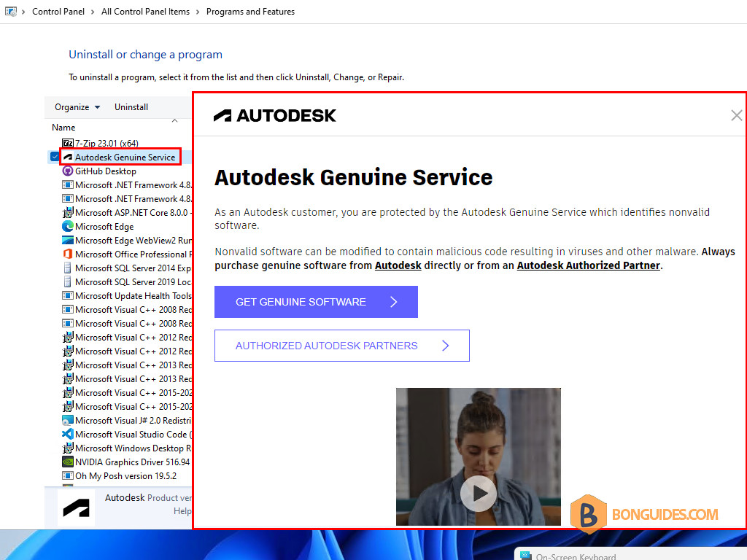Open the Autodesk Authorized Partner link
Image resolution: width=747 pixels, height=560 pixels.
[589, 265]
